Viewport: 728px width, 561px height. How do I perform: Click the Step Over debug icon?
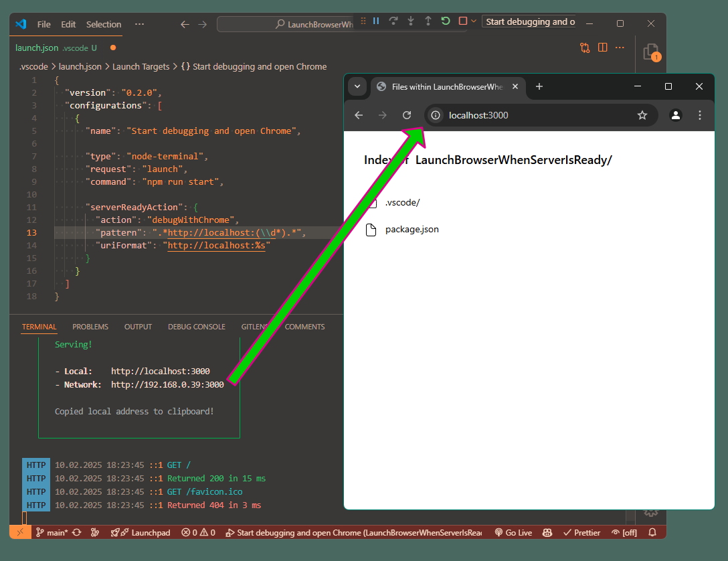tap(393, 21)
